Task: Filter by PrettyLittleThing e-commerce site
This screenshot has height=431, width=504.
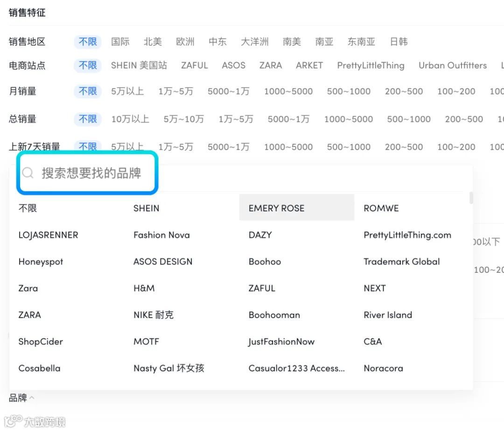Action: pos(371,65)
